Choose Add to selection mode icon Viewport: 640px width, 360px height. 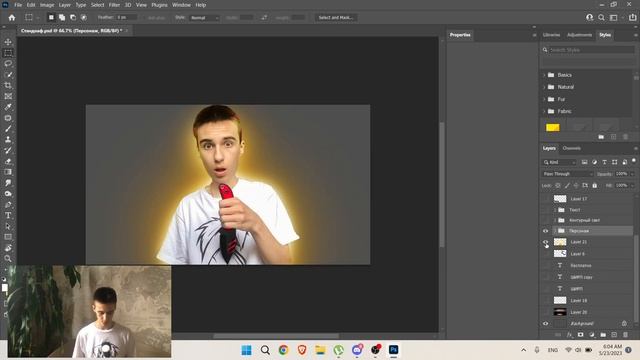[62, 18]
